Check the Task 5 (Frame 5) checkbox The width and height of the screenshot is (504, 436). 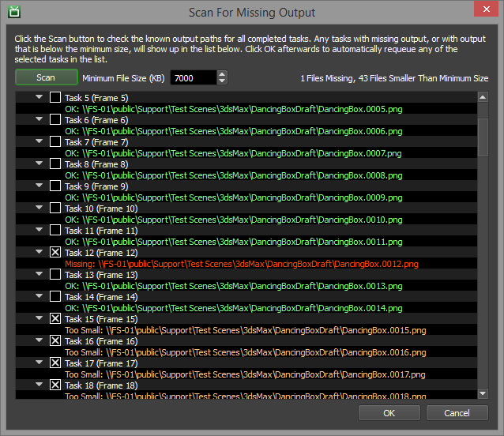55,97
